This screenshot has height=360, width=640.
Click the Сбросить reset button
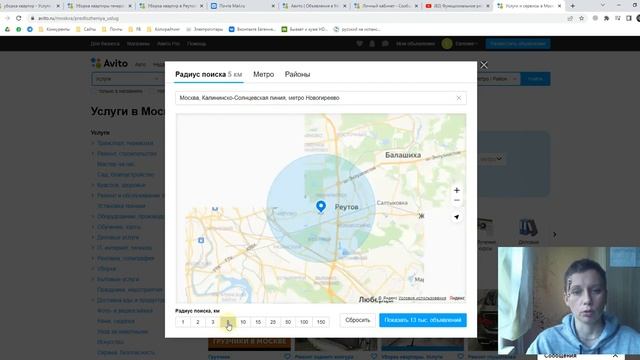pos(358,320)
